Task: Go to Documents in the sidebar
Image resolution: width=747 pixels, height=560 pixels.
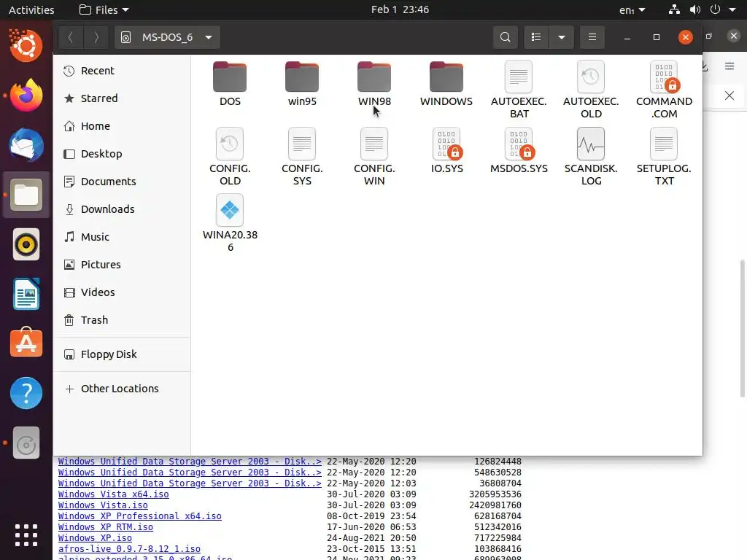Action: point(122,182)
